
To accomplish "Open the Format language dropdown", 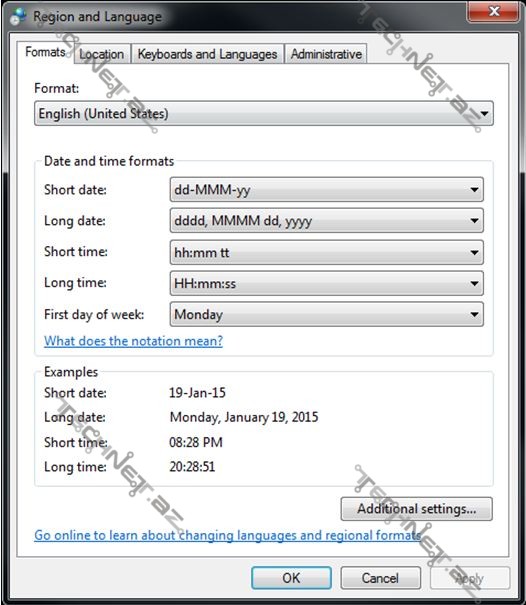I will pyautogui.click(x=264, y=113).
